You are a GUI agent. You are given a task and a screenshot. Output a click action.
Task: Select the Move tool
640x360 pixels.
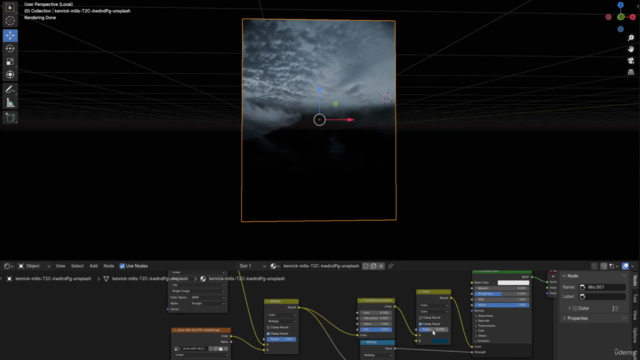coord(10,36)
